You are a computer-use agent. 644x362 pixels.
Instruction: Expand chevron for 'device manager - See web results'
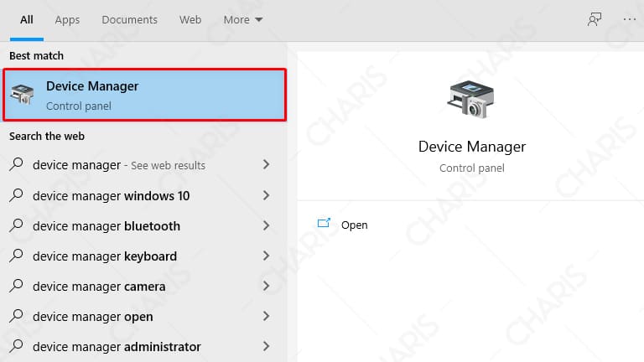pos(266,164)
